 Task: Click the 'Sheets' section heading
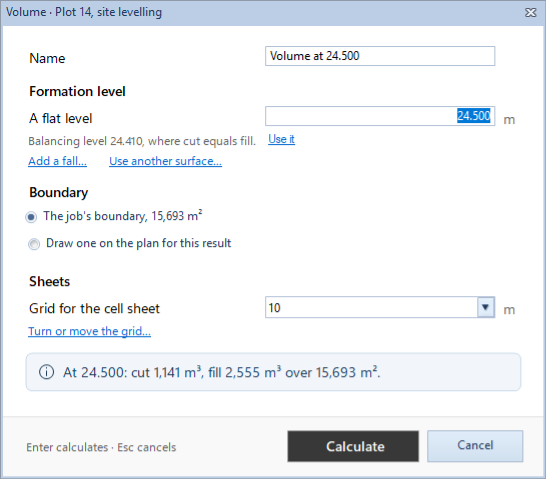click(49, 282)
